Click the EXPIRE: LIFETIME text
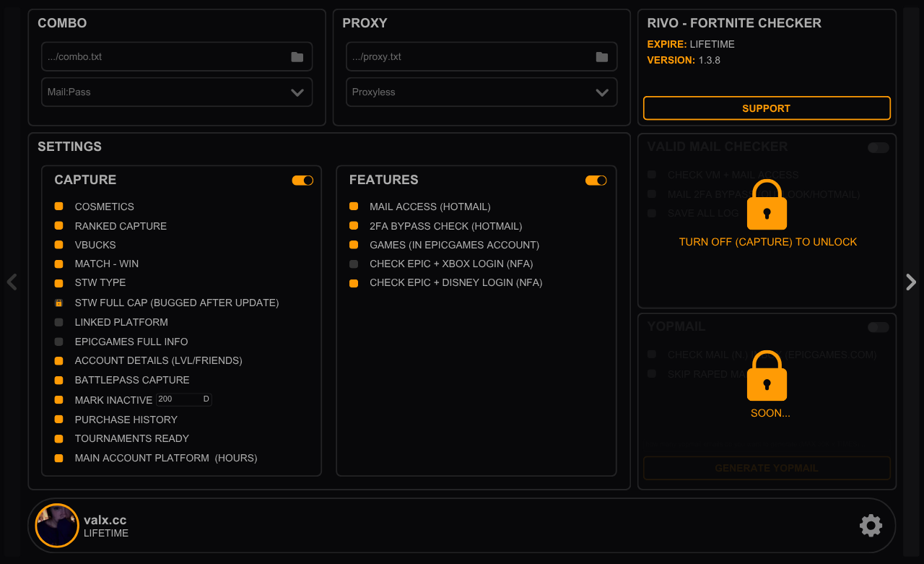Viewport: 924px width, 564px height. click(x=691, y=44)
